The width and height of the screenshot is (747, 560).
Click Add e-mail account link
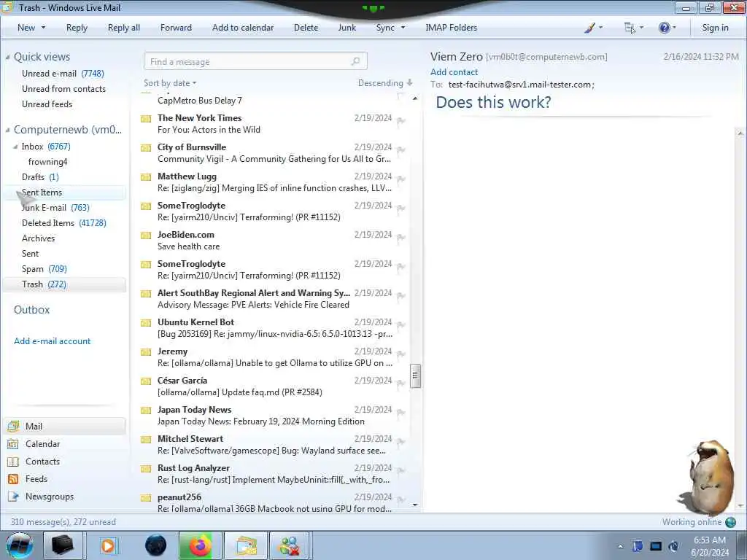(x=53, y=341)
